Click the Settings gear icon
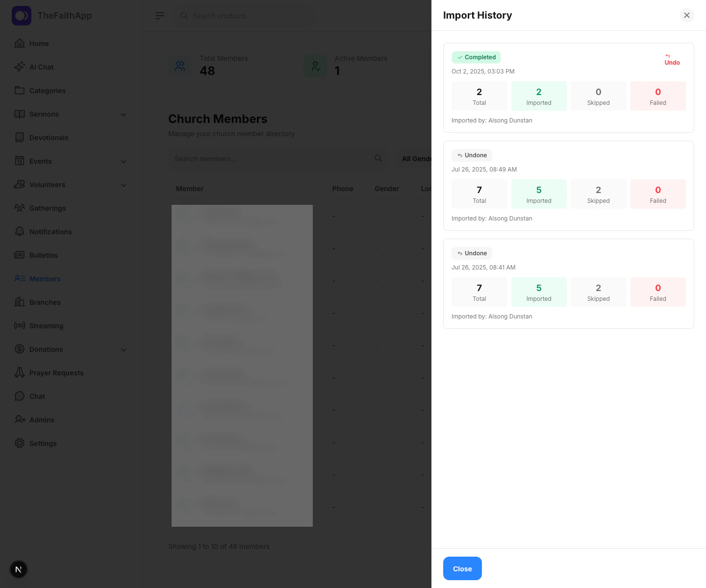706x588 pixels. (x=20, y=443)
